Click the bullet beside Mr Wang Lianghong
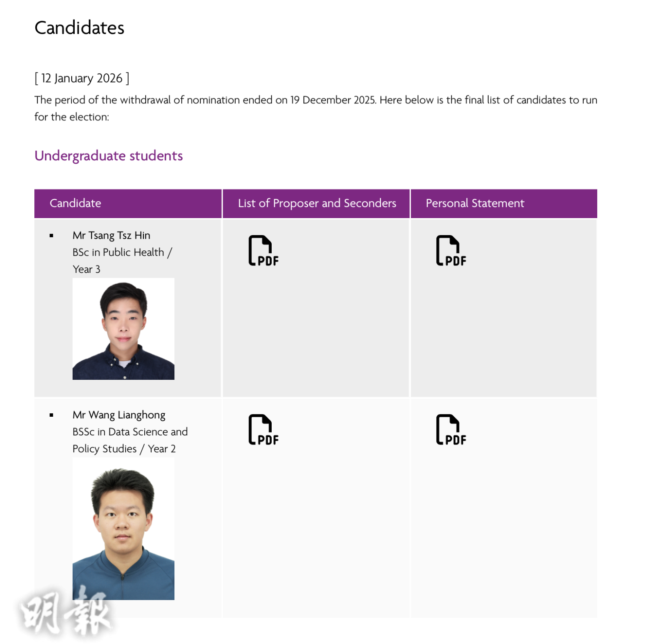652x644 pixels. click(51, 415)
